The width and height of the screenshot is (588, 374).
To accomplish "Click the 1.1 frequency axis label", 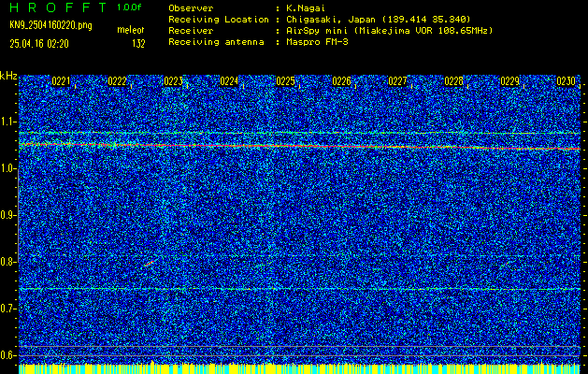I will coord(7,122).
